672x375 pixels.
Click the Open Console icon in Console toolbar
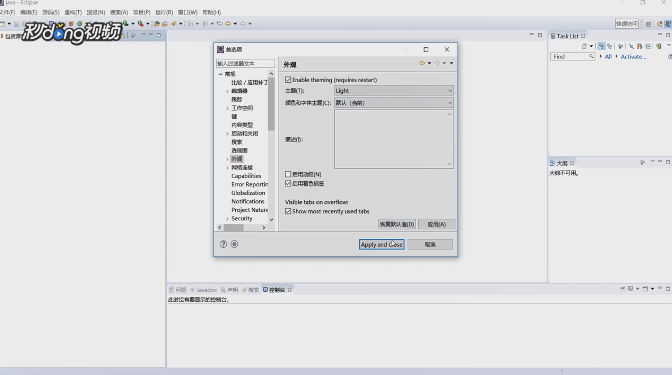click(x=645, y=289)
